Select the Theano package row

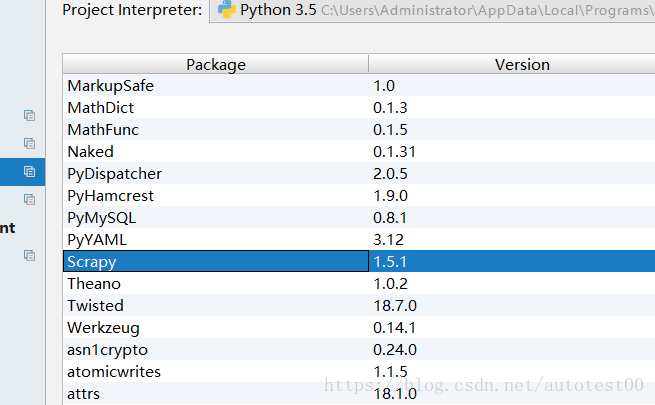tap(359, 284)
